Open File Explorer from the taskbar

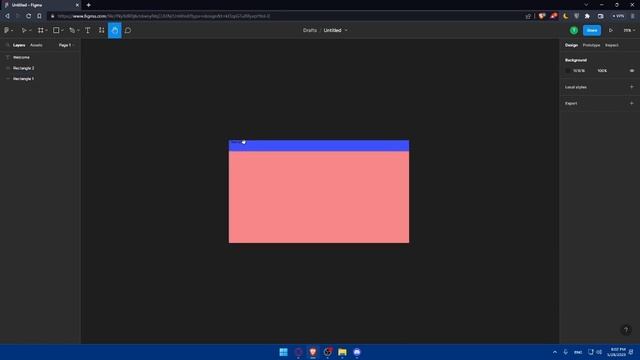point(342,352)
